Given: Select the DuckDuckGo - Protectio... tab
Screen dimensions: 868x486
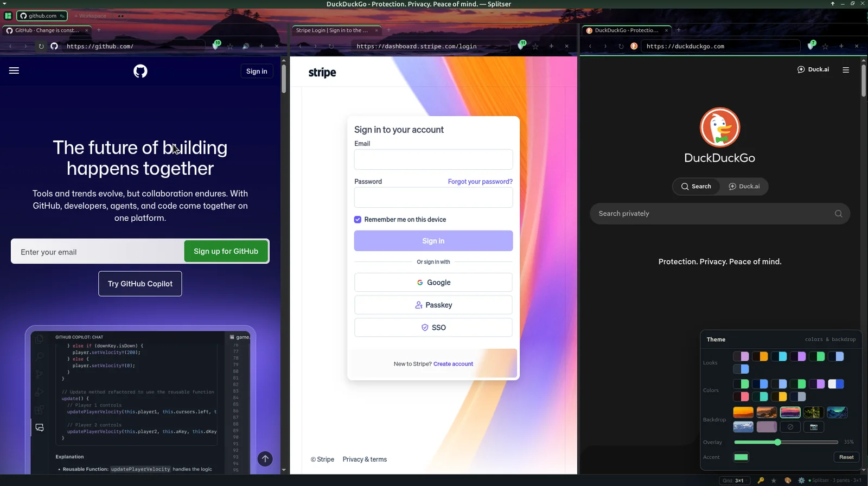Looking at the screenshot, I should pos(626,30).
